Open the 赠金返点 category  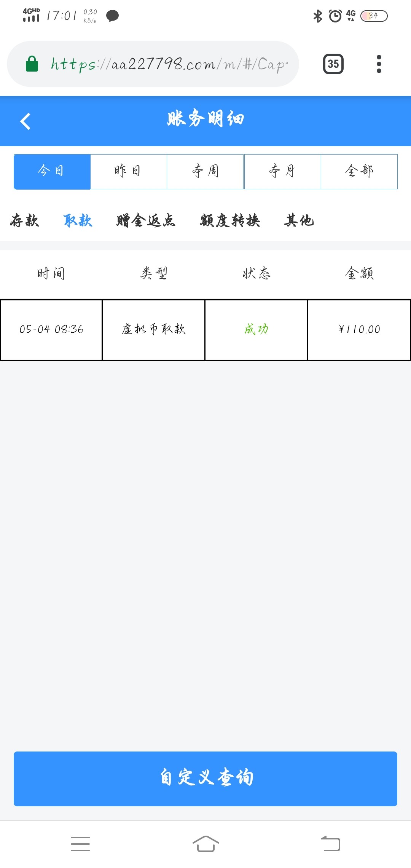146,220
